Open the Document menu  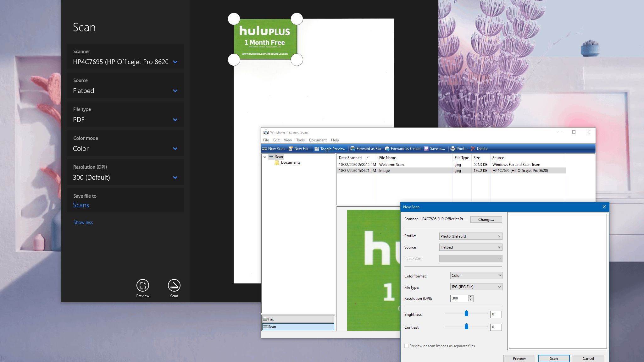tap(318, 140)
